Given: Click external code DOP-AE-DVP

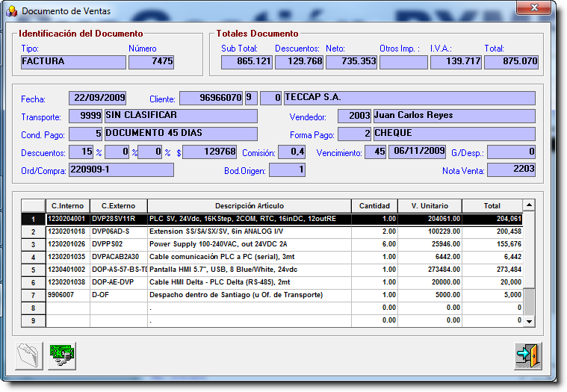Looking at the screenshot, I should [119, 282].
